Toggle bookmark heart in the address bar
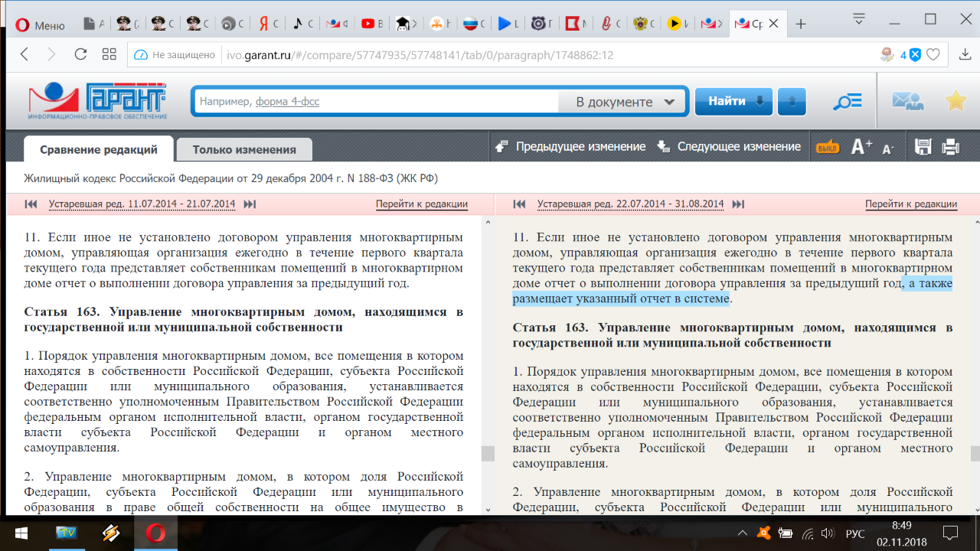 tap(933, 55)
